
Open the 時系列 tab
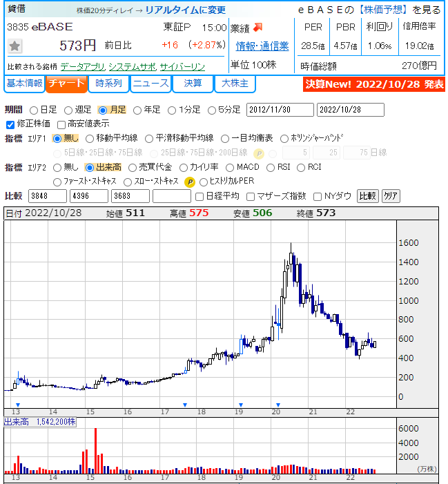pyautogui.click(x=108, y=84)
